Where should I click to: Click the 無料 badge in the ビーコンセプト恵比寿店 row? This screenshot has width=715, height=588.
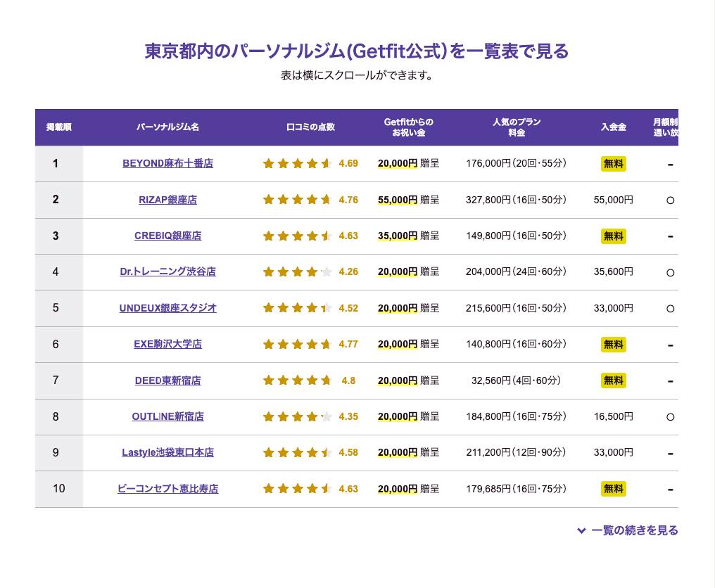coord(614,489)
